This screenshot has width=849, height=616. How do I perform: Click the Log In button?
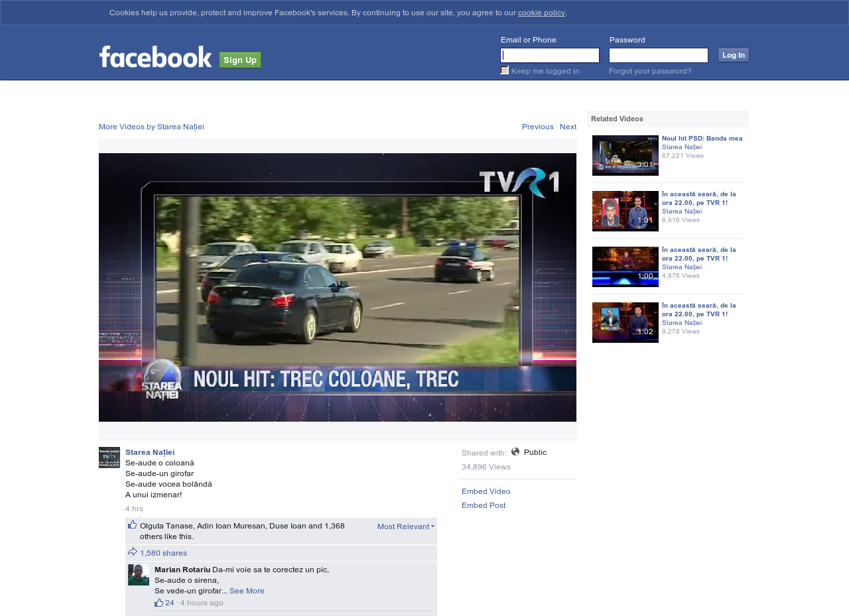pyautogui.click(x=734, y=55)
